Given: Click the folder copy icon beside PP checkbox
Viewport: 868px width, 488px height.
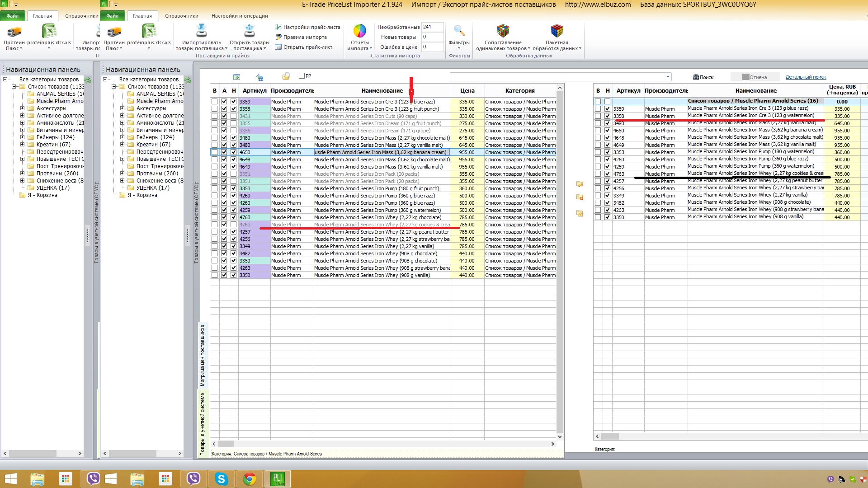Looking at the screenshot, I should [286, 76].
